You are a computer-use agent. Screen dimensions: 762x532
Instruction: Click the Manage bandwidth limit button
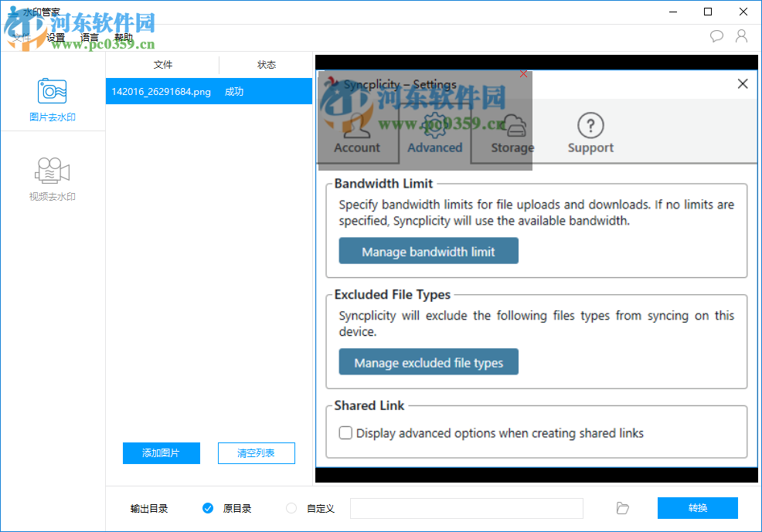pos(428,250)
